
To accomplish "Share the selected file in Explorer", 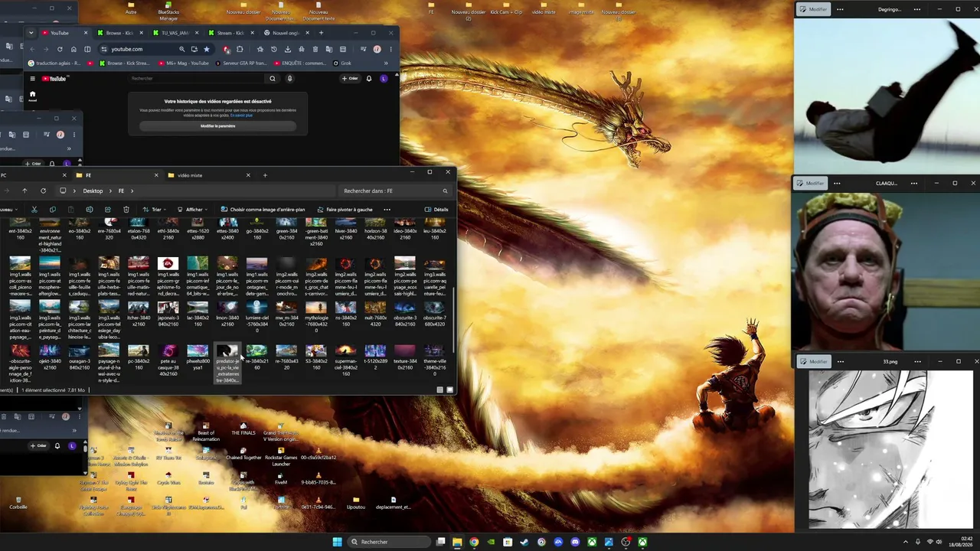I will pyautogui.click(x=107, y=209).
